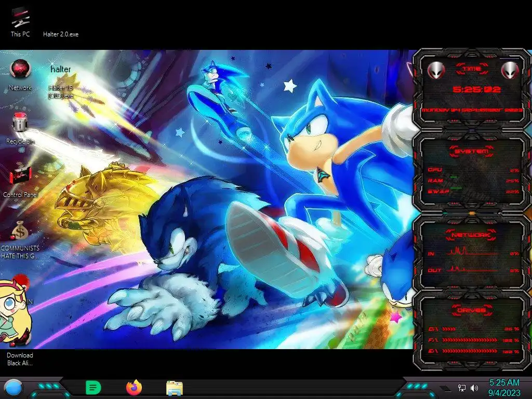This screenshot has width=532, height=399.
Task: Open File Explorer from the taskbar
Action: pos(175,388)
